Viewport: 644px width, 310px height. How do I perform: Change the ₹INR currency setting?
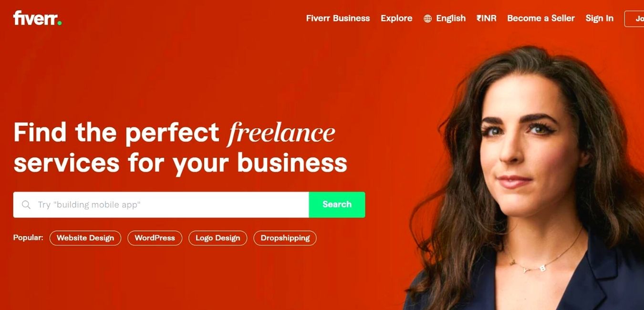point(486,18)
